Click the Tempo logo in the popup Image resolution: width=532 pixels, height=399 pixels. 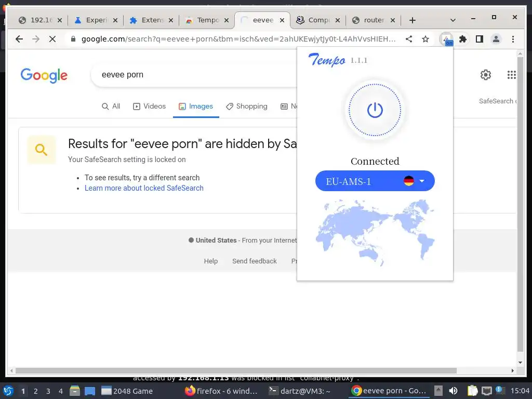click(x=327, y=60)
